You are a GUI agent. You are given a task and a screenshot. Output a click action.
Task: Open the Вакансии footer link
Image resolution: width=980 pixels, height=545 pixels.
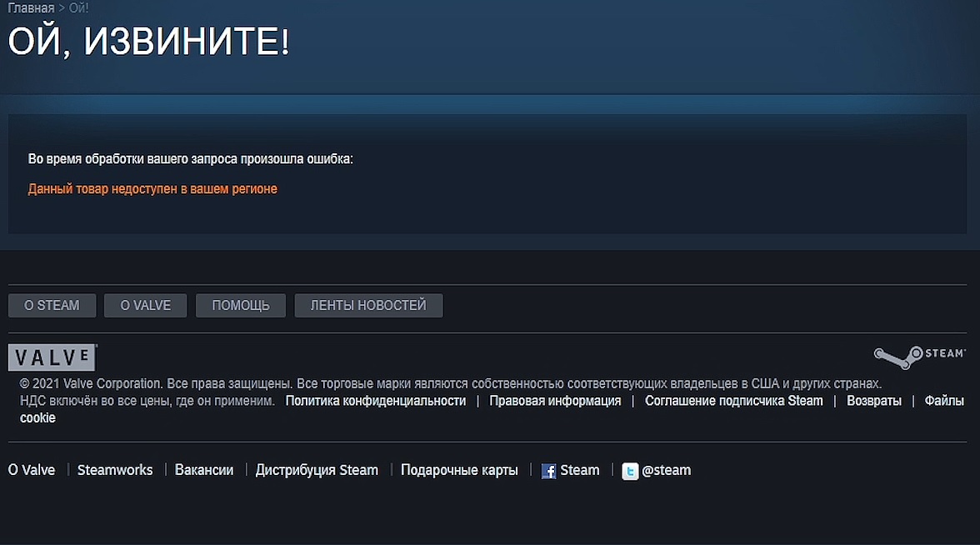[204, 470]
